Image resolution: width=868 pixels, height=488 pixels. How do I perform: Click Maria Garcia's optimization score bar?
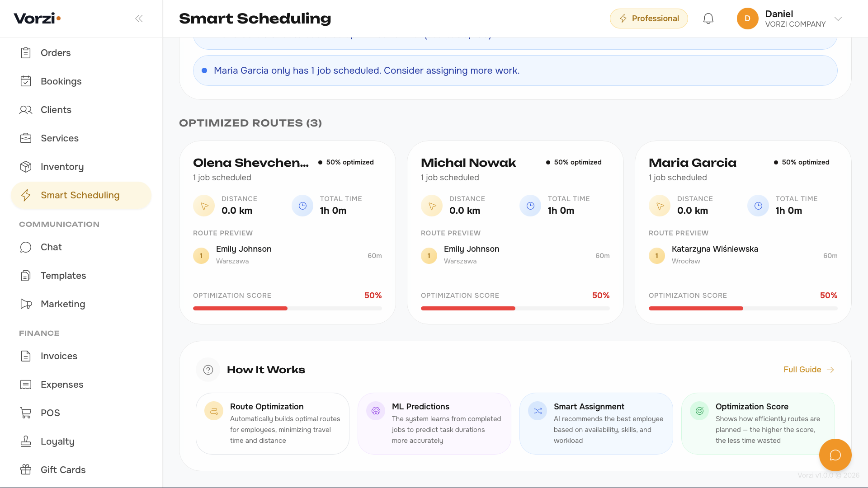(743, 309)
